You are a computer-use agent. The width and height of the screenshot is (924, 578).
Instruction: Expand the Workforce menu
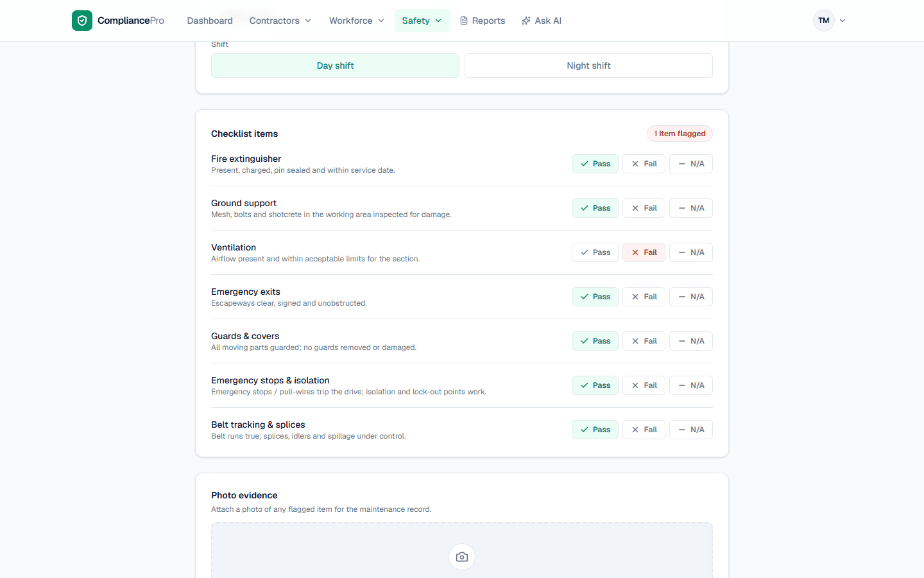(x=357, y=21)
